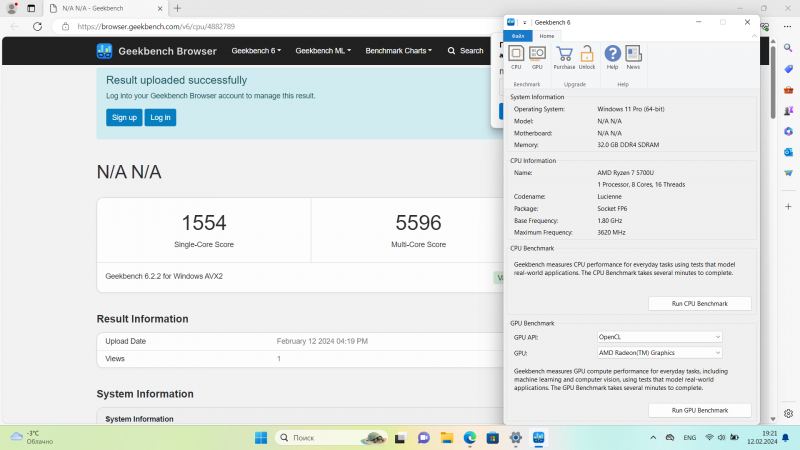Close the N/A N/A - Geekbench tab
Viewport: 800px width, 450px height.
(x=160, y=9)
